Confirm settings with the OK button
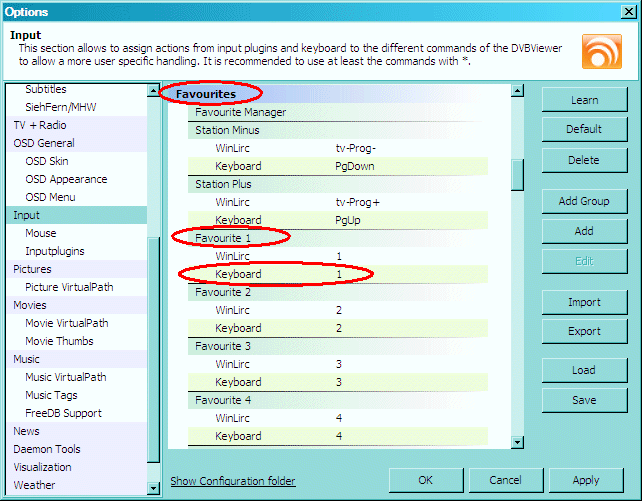The width and height of the screenshot is (642, 501). point(426,480)
